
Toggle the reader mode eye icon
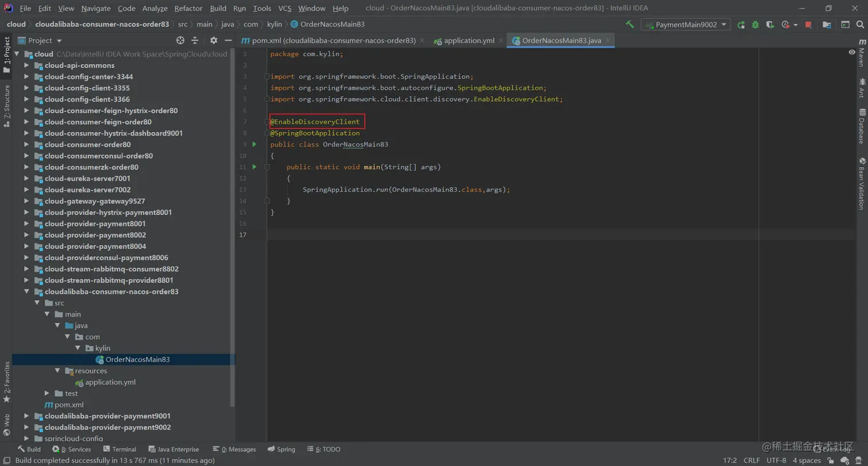point(852,52)
